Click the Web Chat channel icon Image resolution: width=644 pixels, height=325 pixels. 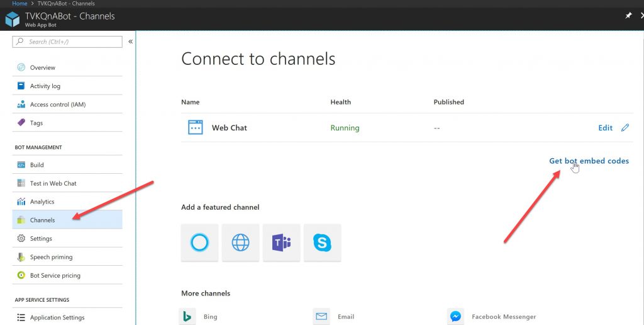coord(196,128)
